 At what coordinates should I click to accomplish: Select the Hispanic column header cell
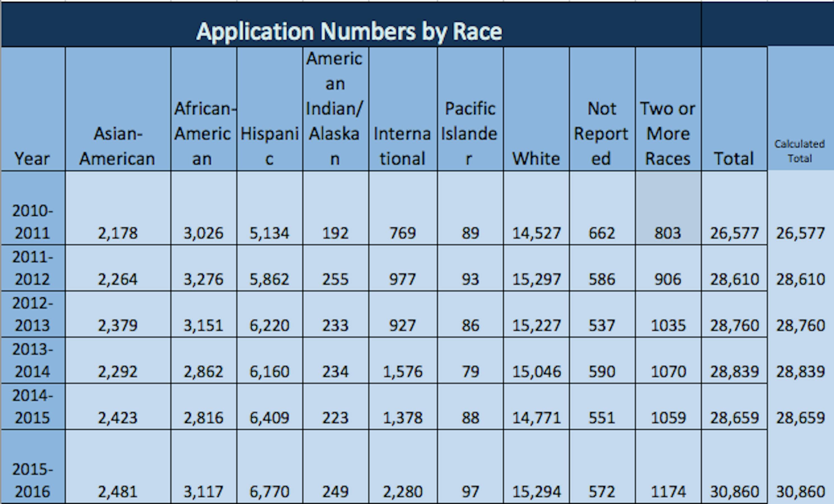tap(269, 146)
